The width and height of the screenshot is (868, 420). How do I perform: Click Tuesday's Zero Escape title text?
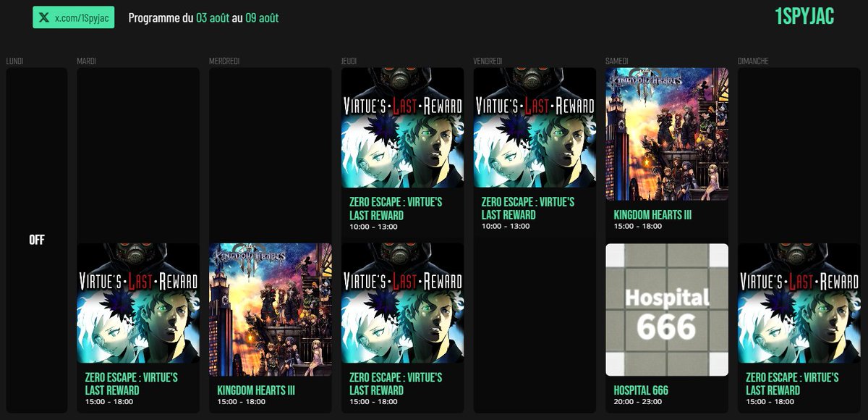click(x=131, y=384)
